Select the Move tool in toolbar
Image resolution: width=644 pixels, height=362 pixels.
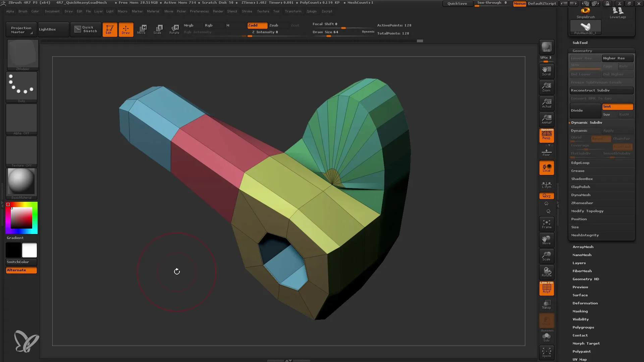coord(142,29)
